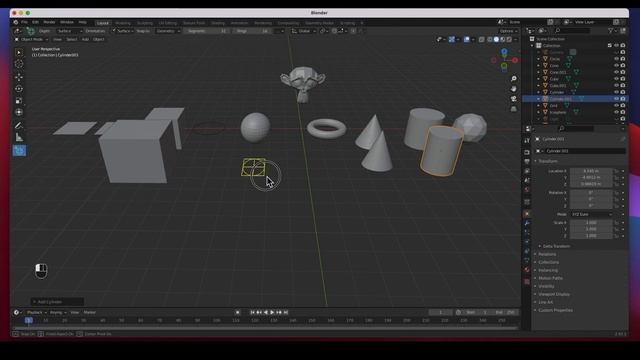The image size is (640, 360).
Task: Open the File menu
Action: pos(24,22)
